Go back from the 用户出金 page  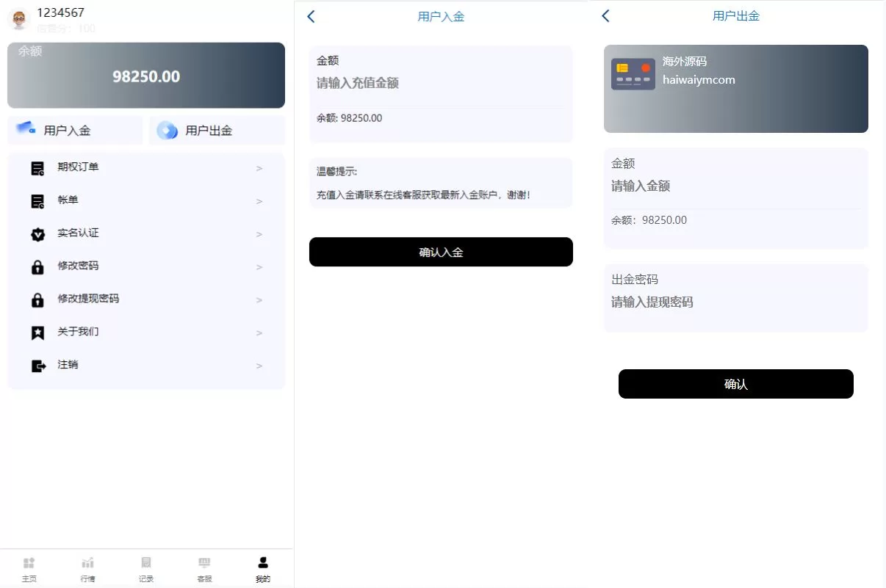605,15
